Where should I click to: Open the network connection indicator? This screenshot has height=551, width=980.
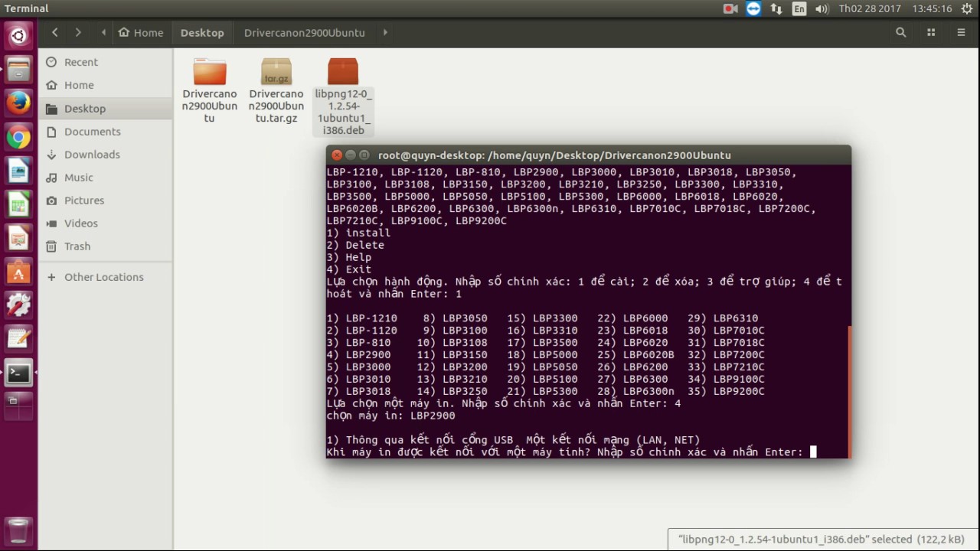[x=776, y=8]
